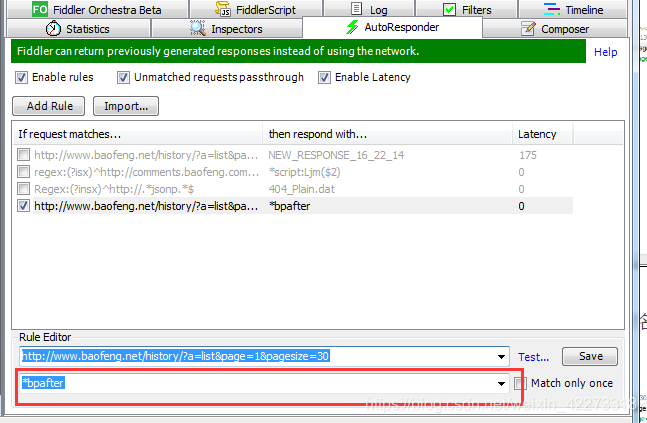
Task: Open the Timeline tab
Action: 573,9
